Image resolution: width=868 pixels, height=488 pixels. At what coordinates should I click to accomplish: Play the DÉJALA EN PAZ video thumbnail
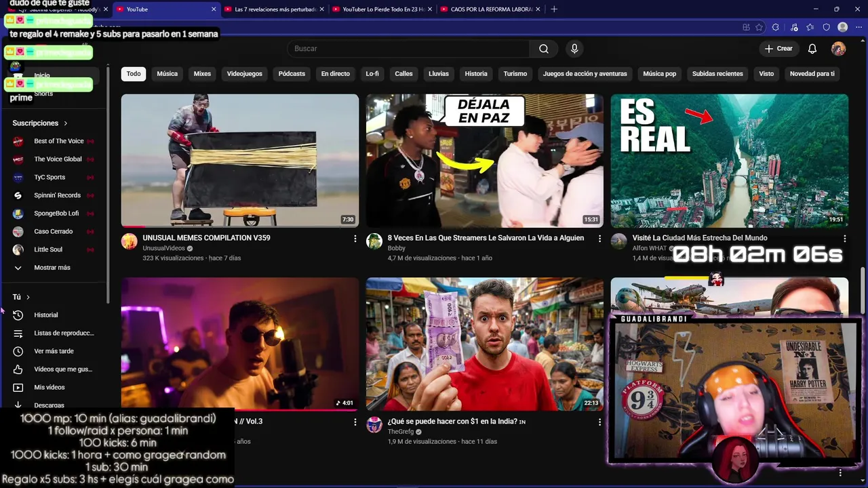pyautogui.click(x=485, y=161)
